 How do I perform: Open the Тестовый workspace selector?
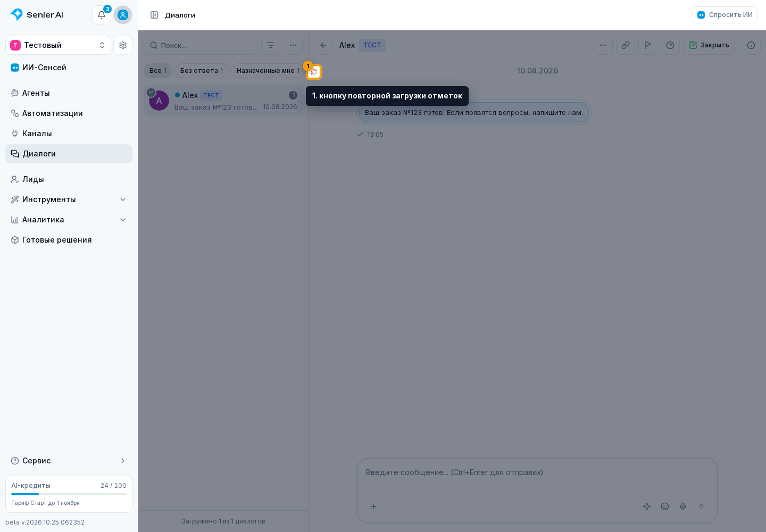59,45
